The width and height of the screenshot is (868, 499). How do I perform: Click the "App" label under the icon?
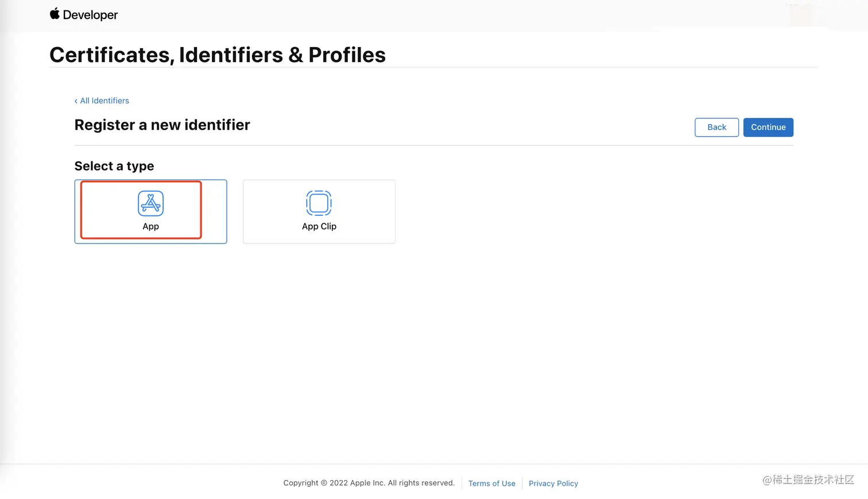[x=150, y=226]
